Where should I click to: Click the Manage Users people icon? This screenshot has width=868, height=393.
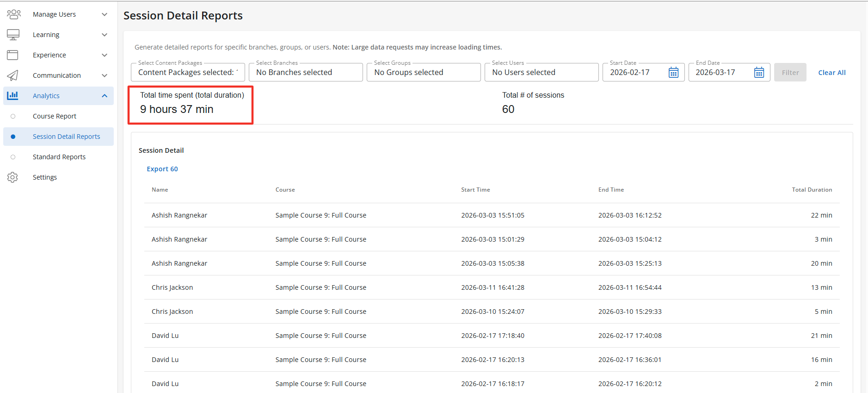coord(13,14)
